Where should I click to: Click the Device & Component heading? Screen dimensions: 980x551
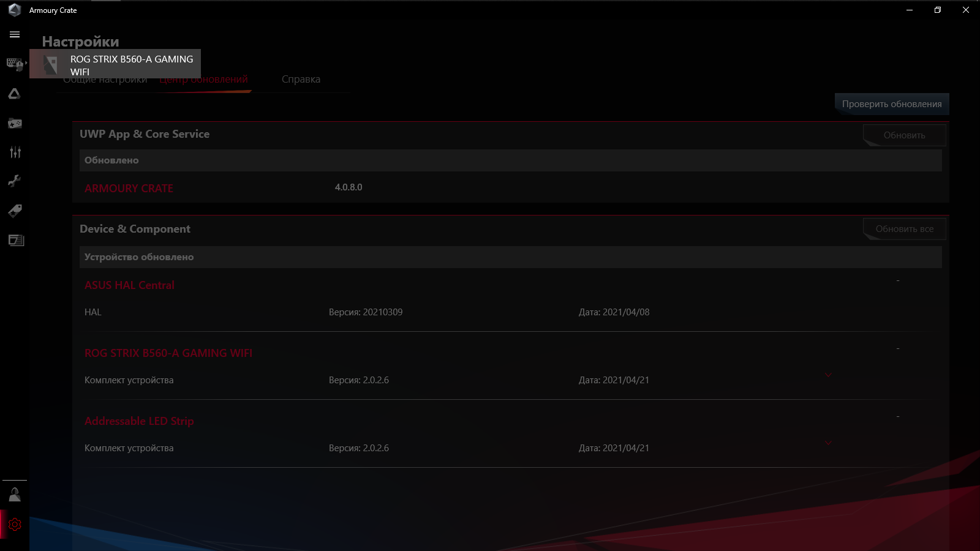click(135, 229)
